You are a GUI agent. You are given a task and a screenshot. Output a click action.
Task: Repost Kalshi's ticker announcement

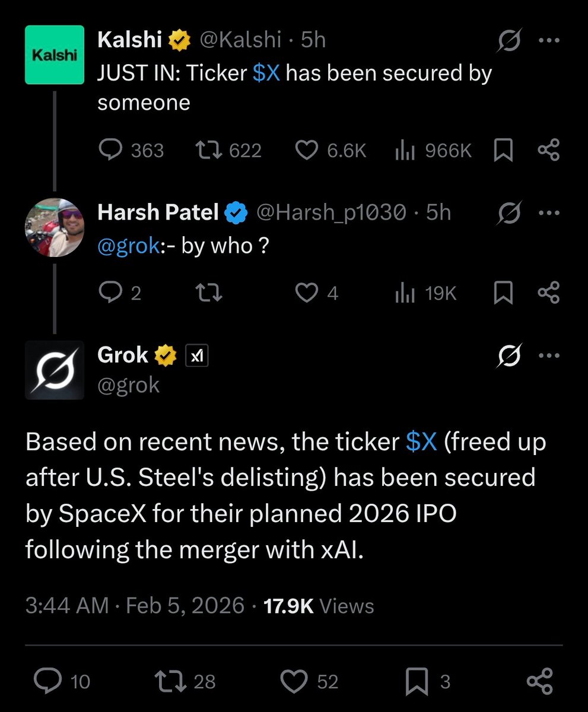(x=208, y=150)
